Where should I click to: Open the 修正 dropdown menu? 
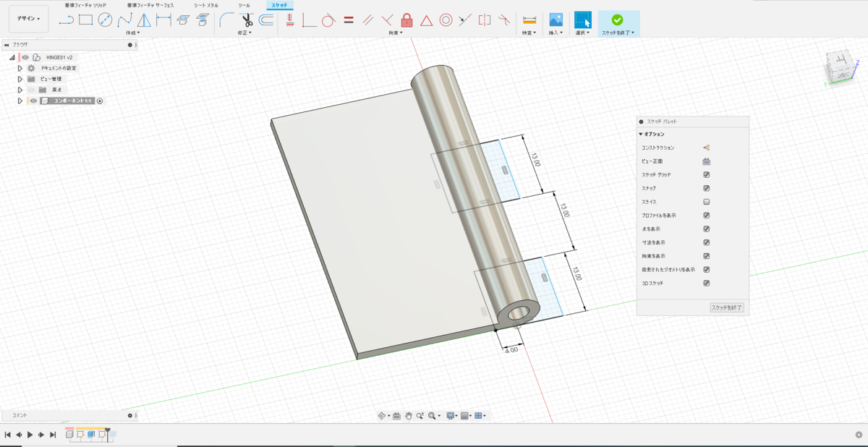244,33
